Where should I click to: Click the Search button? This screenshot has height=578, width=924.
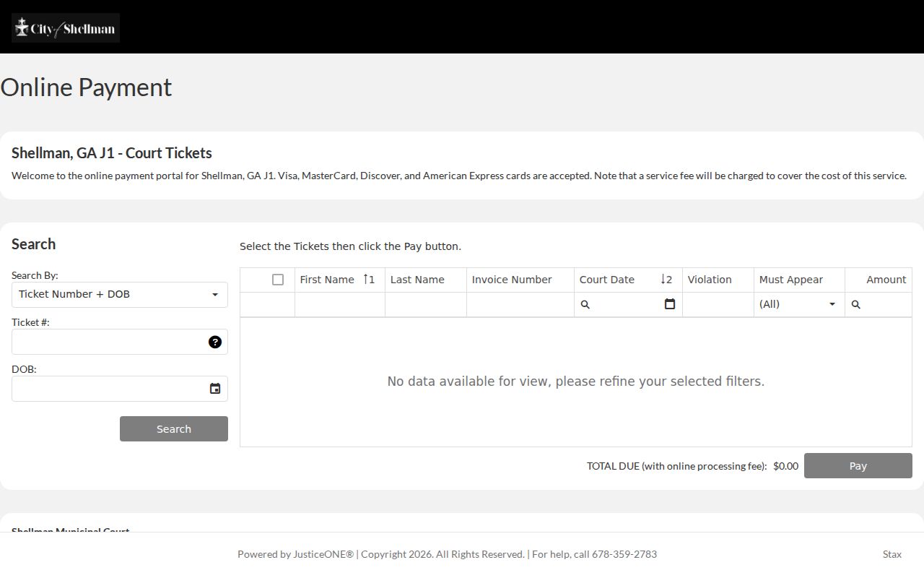tap(174, 429)
